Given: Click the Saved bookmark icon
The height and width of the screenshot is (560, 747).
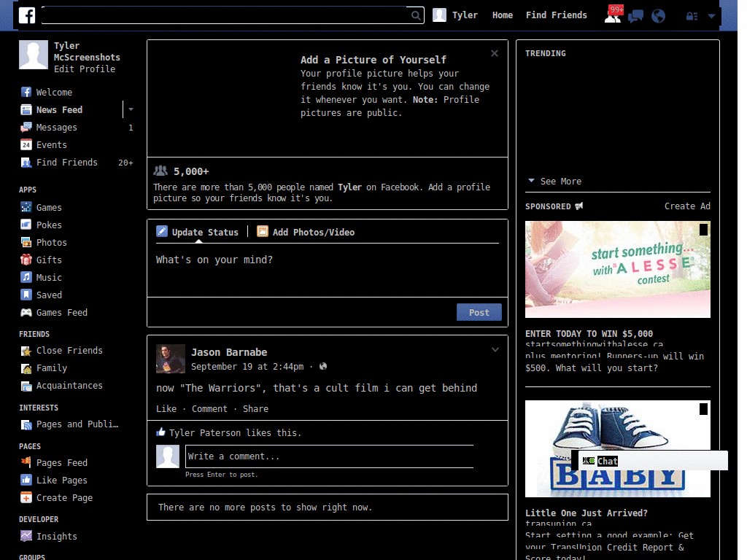Looking at the screenshot, I should coord(26,295).
